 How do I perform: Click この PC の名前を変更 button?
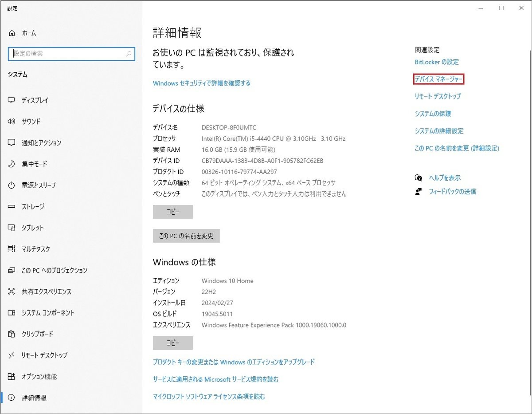click(186, 236)
